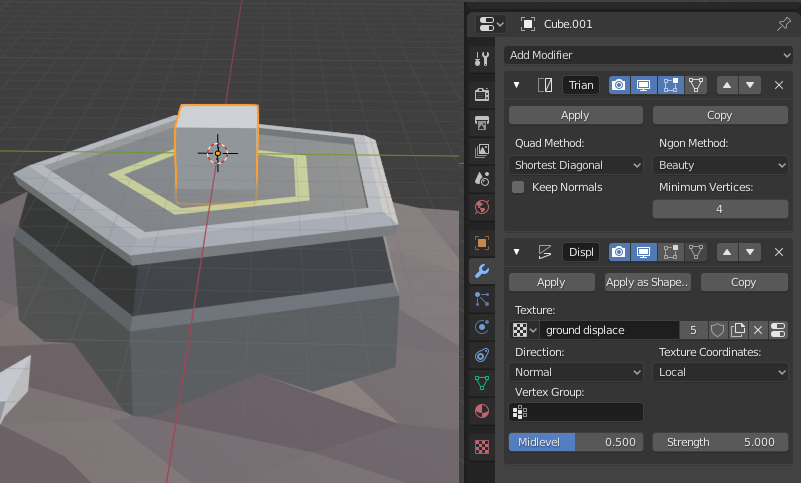Screen dimensions: 801x483
Task: Click the Displace modifier type icon
Action: (545, 251)
